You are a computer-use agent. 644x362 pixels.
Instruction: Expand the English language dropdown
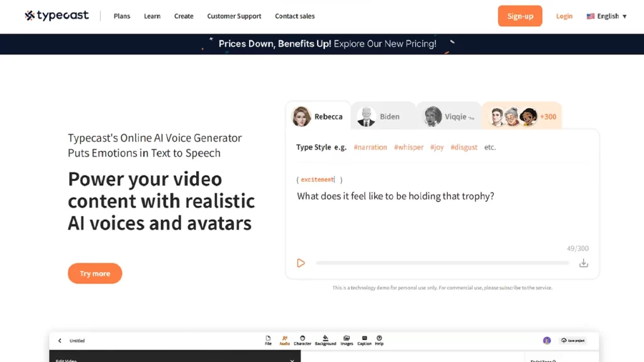click(607, 16)
